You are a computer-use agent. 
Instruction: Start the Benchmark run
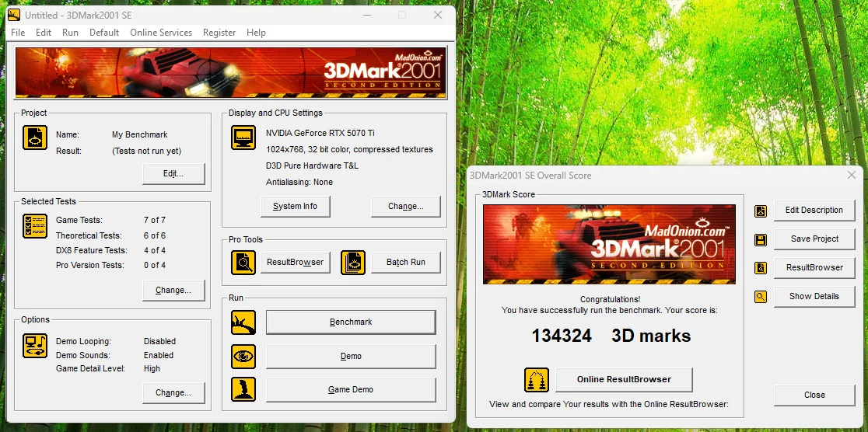pyautogui.click(x=351, y=322)
